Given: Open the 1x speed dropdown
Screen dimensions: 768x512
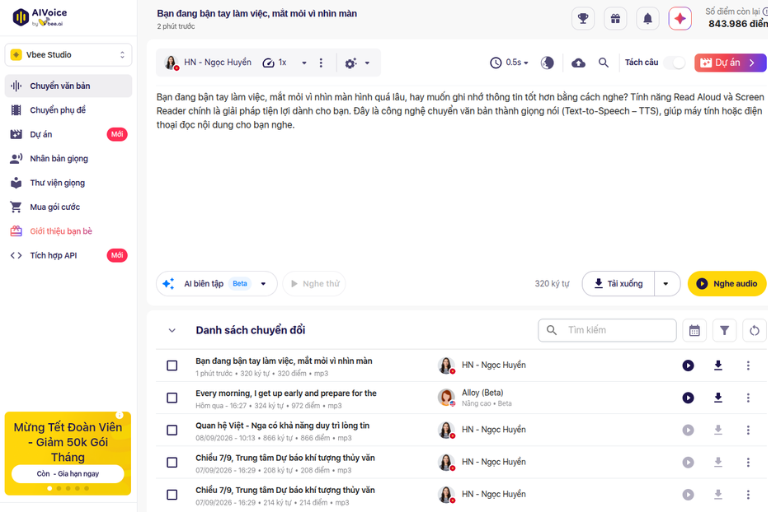Looking at the screenshot, I should (x=304, y=63).
